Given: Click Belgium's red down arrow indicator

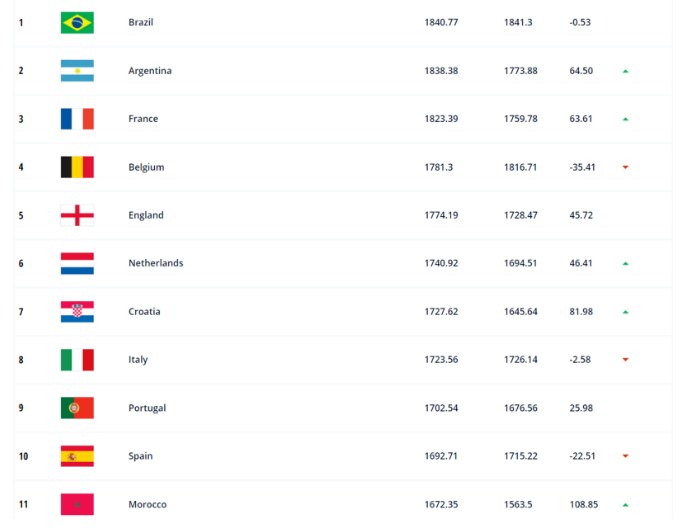Looking at the screenshot, I should click(626, 167).
